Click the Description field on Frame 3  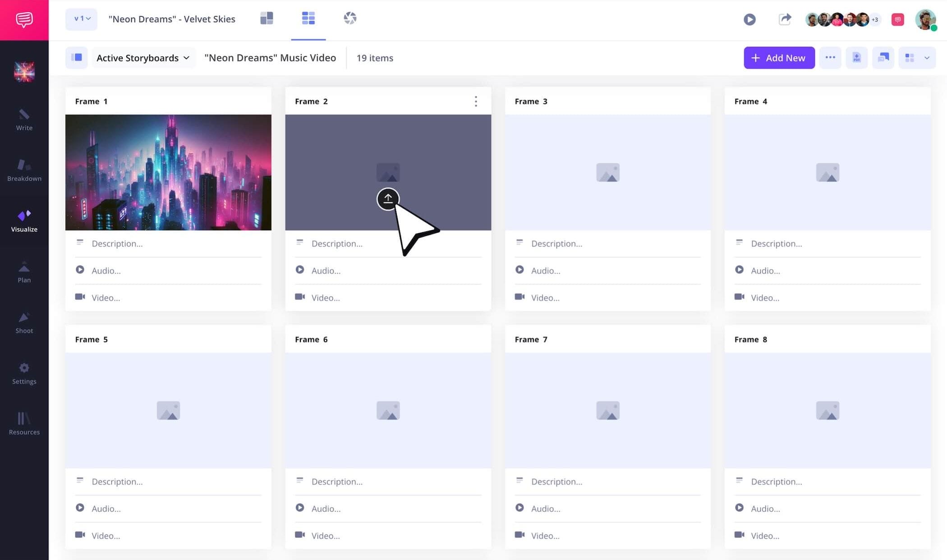point(556,243)
